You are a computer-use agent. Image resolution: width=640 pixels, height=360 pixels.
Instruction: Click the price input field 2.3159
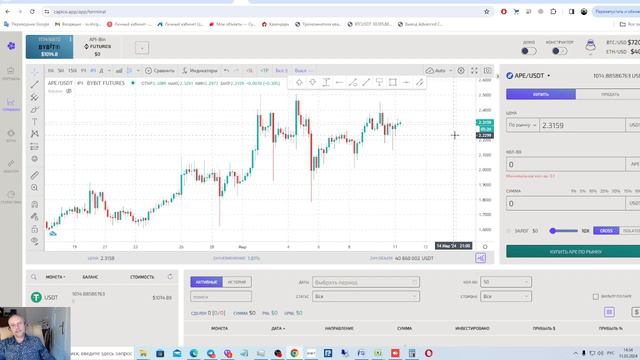(582, 125)
